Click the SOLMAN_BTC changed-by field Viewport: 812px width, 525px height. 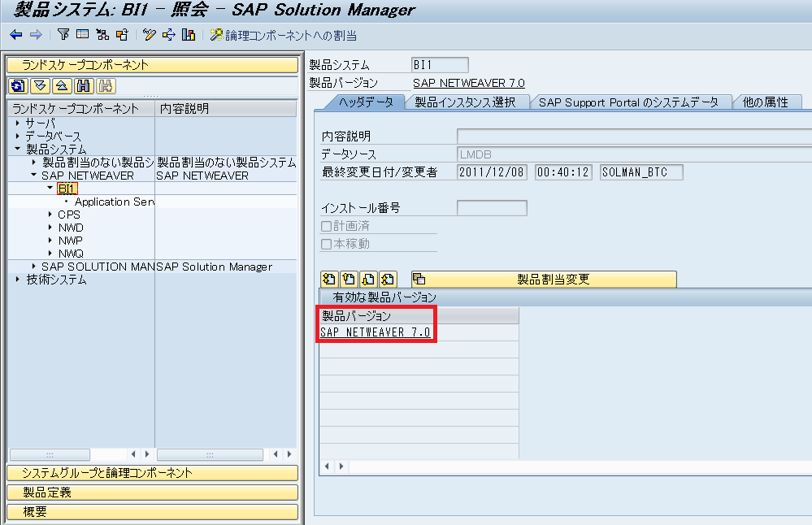pos(641,172)
